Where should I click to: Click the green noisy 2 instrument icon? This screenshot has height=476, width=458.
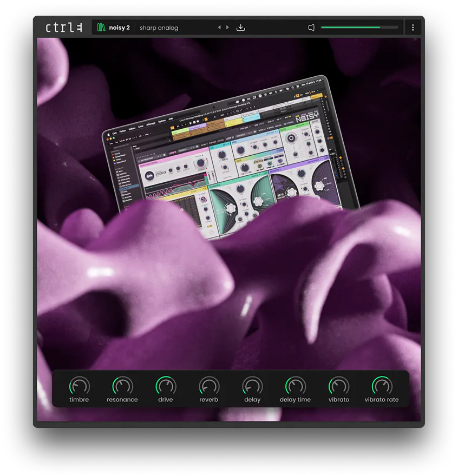pos(101,28)
